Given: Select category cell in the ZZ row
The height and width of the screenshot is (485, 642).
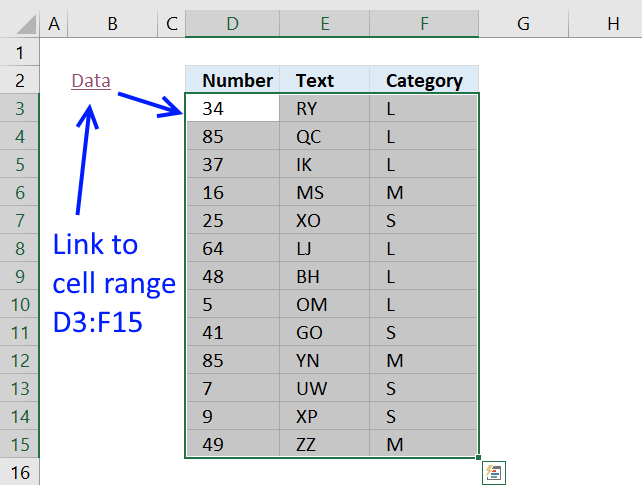Looking at the screenshot, I should click(424, 444).
